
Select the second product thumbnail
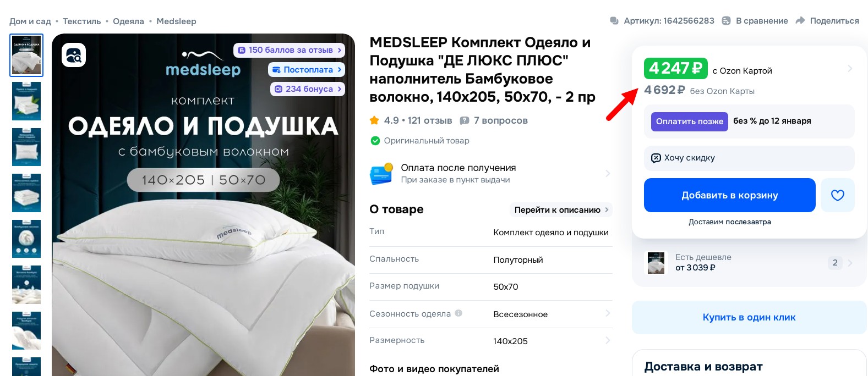pyautogui.click(x=26, y=101)
